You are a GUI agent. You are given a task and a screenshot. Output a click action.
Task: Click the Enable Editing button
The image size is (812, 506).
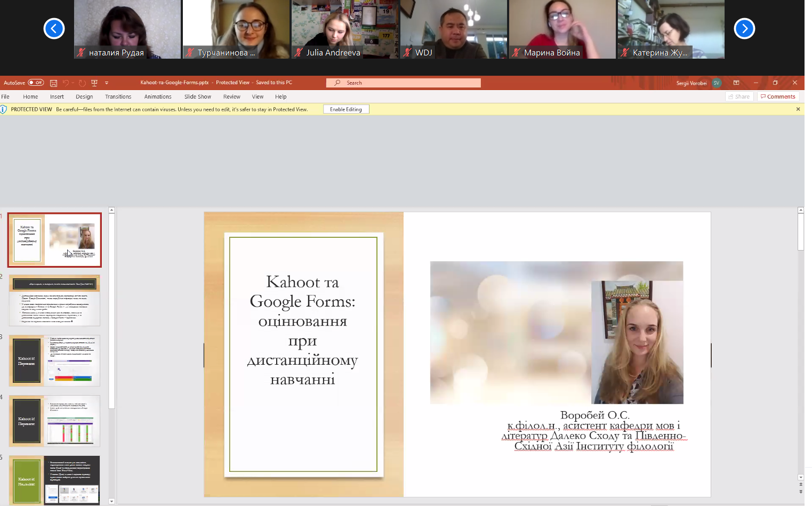coord(345,109)
